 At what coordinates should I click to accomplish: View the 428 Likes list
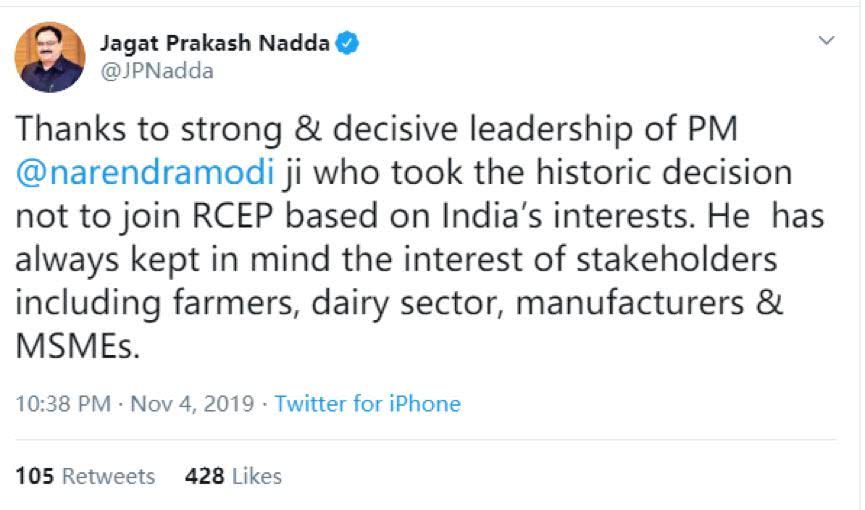point(233,476)
